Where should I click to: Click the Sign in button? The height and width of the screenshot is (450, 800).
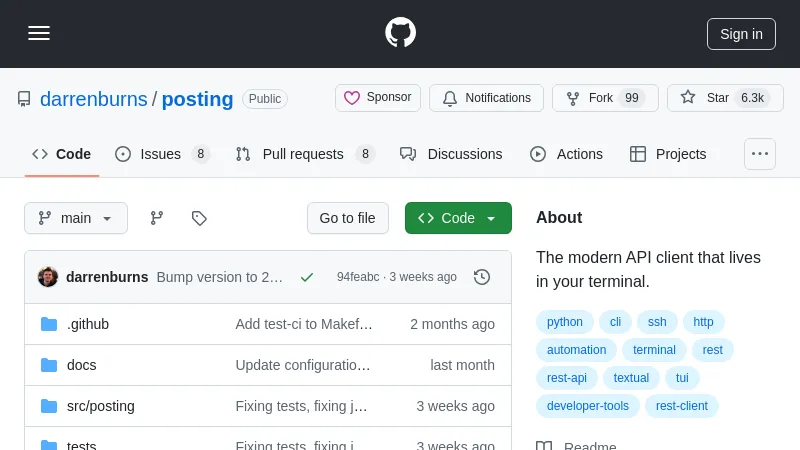pos(741,33)
